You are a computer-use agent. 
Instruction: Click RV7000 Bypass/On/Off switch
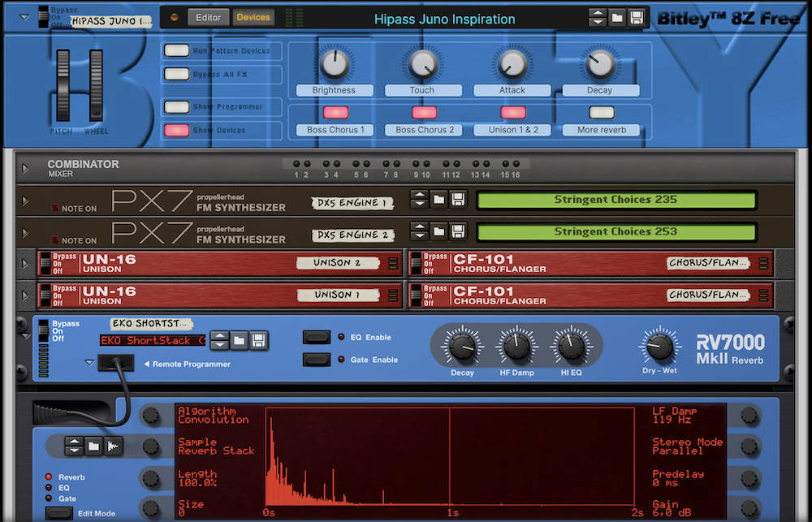(44, 330)
